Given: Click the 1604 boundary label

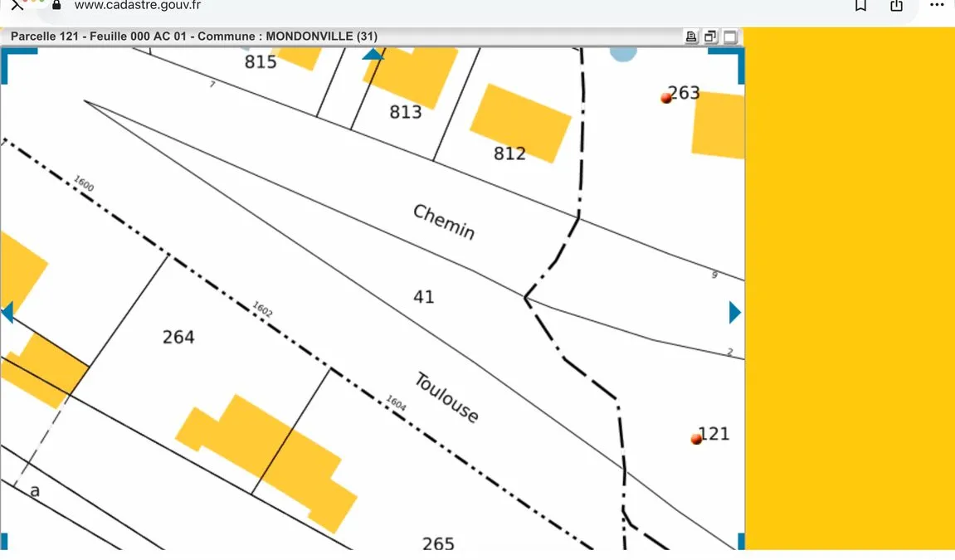Looking at the screenshot, I should tap(396, 403).
